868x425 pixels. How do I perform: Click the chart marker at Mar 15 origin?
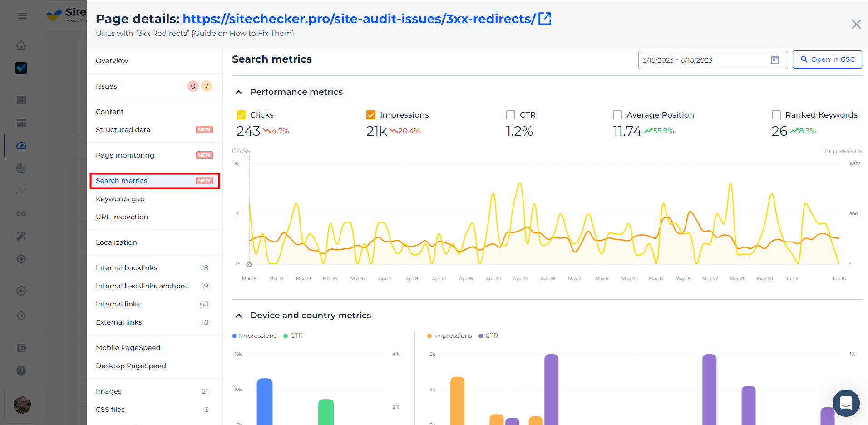coord(249,264)
